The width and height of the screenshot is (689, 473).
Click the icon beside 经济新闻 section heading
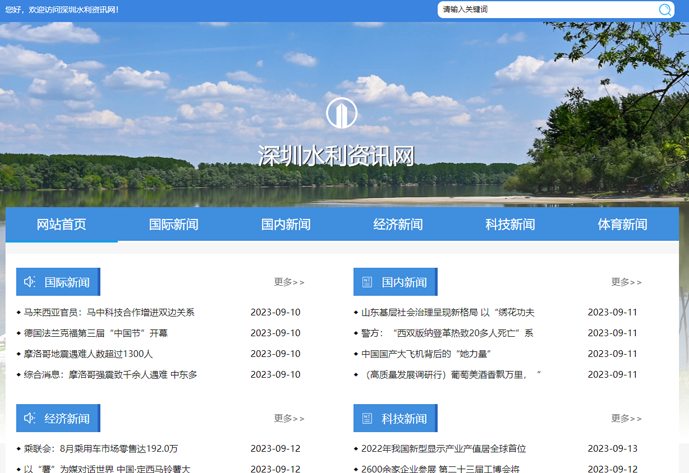tap(30, 418)
